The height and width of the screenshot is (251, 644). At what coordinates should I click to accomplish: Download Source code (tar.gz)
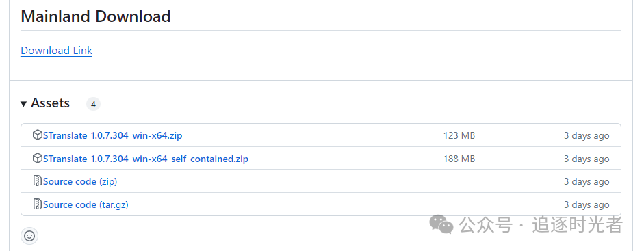point(86,204)
